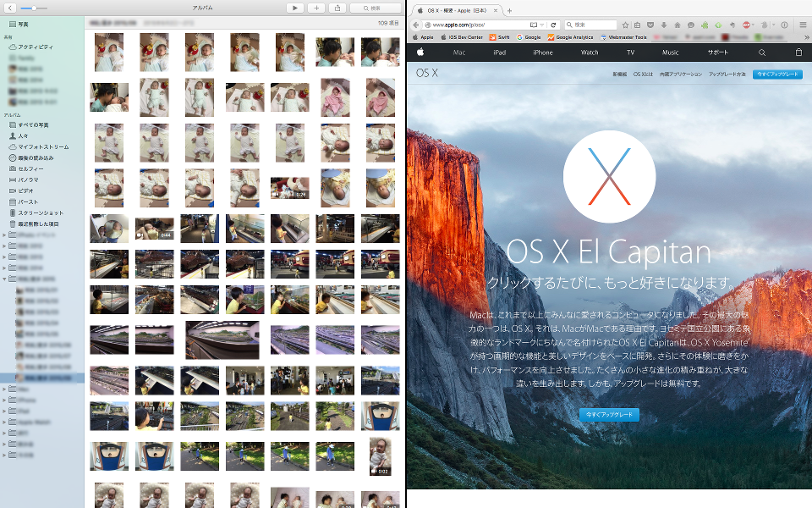Image resolution: width=812 pixels, height=508 pixels.
Task: Open the Apple bookmark in bookmarks toolbar
Action: tap(423, 37)
